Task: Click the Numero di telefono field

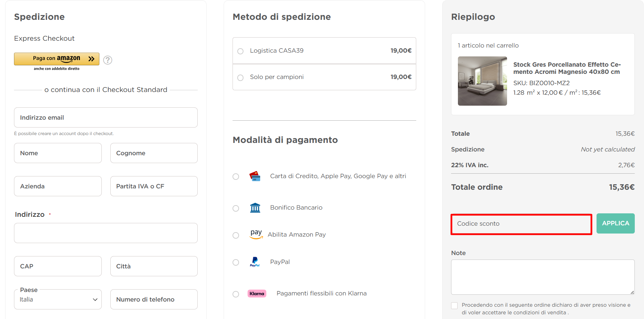Action: pyautogui.click(x=154, y=300)
